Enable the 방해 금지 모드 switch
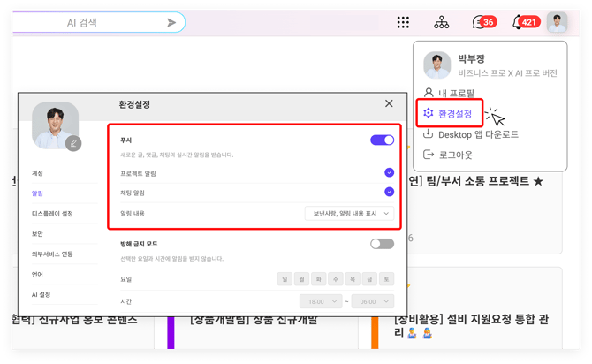This screenshot has width=592, height=364. (382, 244)
